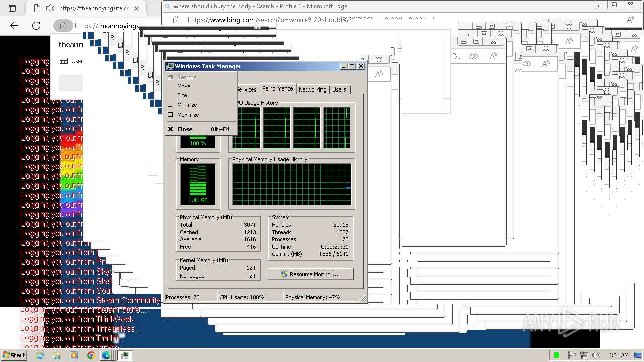The image size is (644, 362).
Task: Click the Resource Monitor button
Action: [310, 274]
